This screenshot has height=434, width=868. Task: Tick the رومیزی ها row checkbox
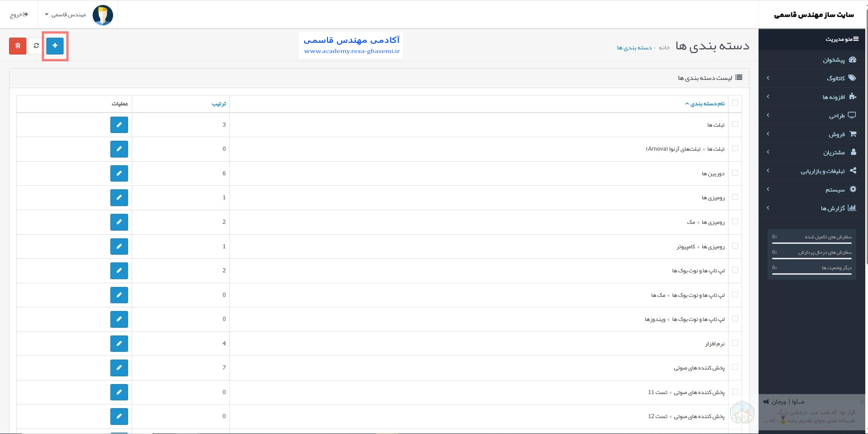point(735,197)
